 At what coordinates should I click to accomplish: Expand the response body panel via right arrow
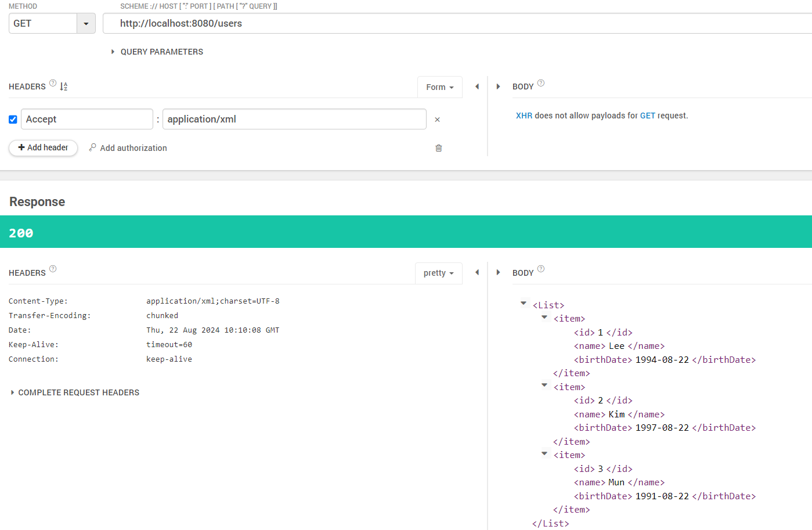(x=498, y=272)
